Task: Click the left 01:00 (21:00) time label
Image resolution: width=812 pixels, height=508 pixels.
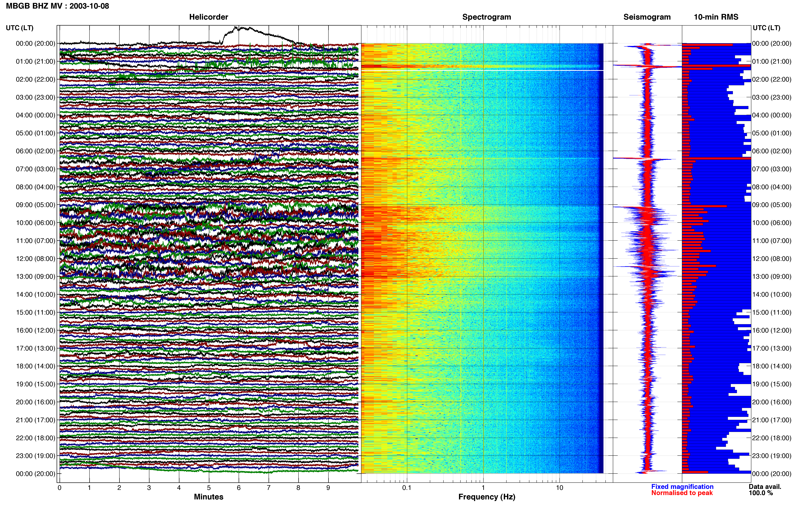Action: click(x=36, y=61)
